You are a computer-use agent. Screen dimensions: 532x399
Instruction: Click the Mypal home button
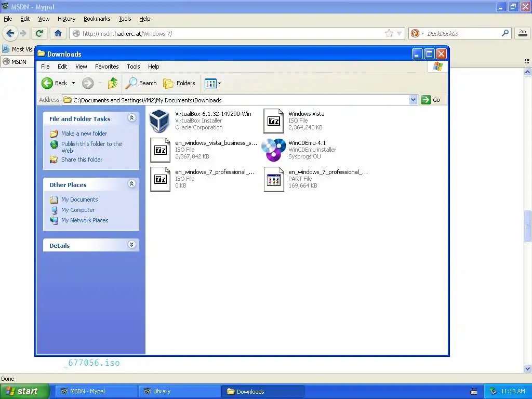click(58, 33)
